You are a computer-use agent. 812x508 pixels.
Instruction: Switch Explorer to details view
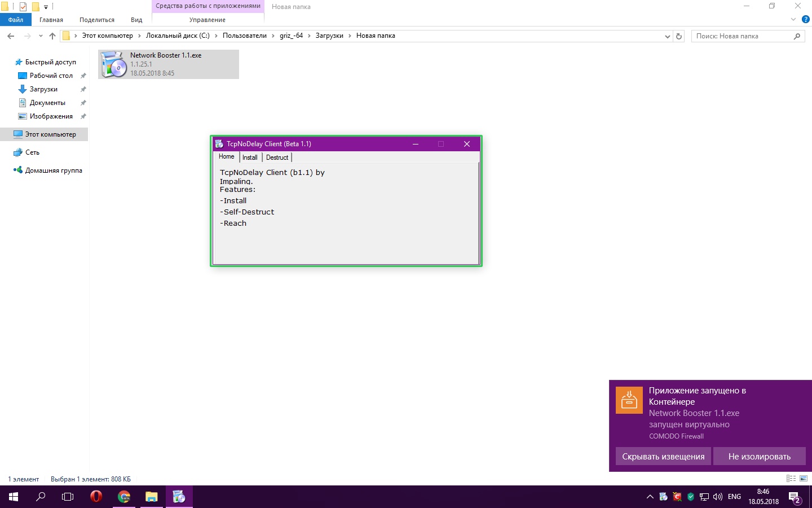click(x=791, y=479)
